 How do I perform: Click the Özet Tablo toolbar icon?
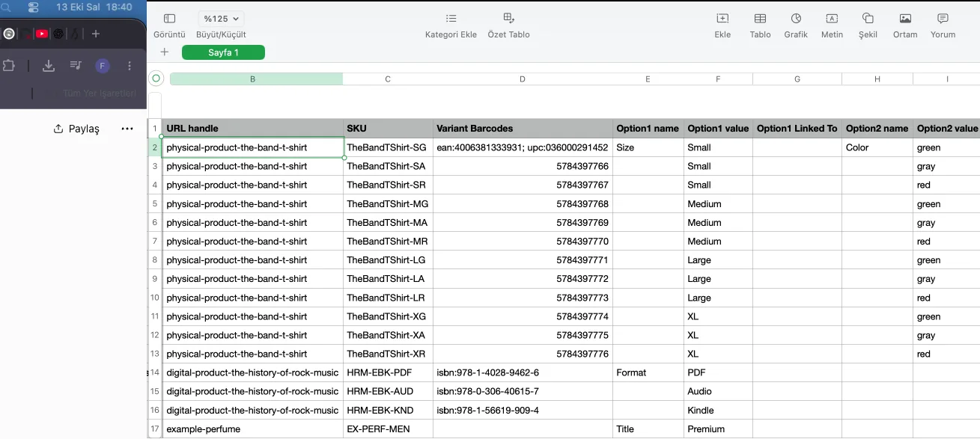[508, 19]
